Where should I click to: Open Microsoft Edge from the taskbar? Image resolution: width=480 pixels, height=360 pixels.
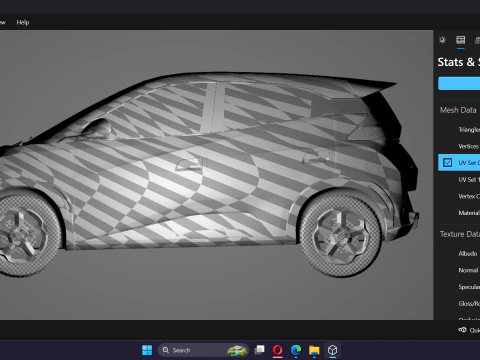(296, 350)
